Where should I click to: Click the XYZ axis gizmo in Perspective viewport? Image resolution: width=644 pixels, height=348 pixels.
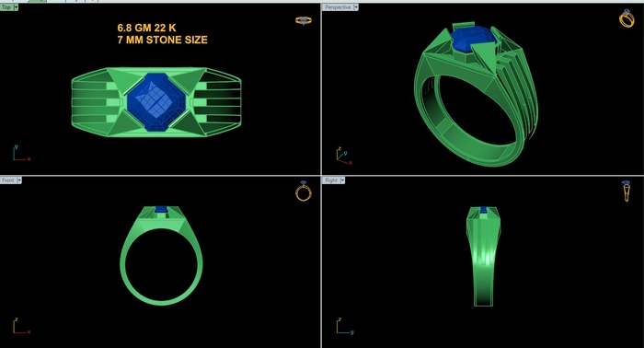click(x=344, y=157)
